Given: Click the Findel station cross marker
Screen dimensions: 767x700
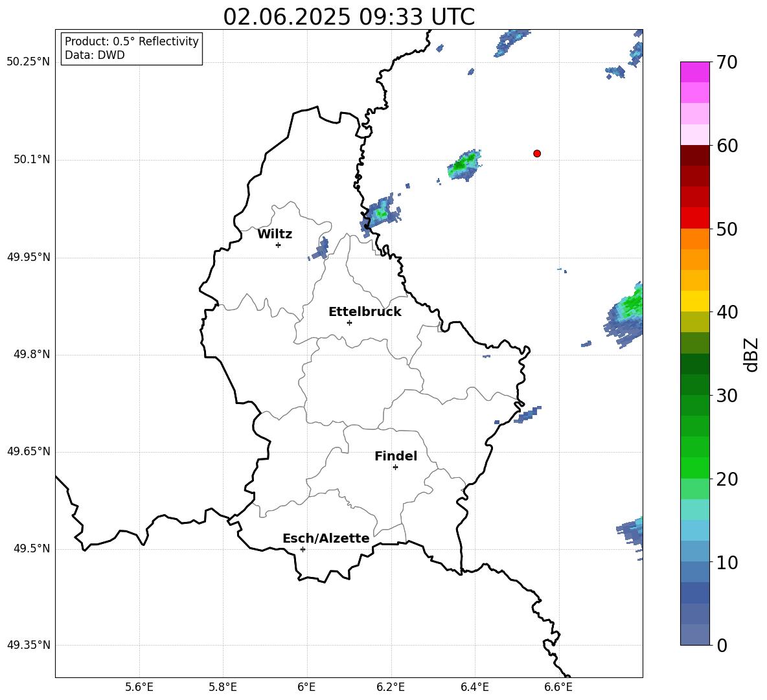Looking at the screenshot, I should (395, 468).
